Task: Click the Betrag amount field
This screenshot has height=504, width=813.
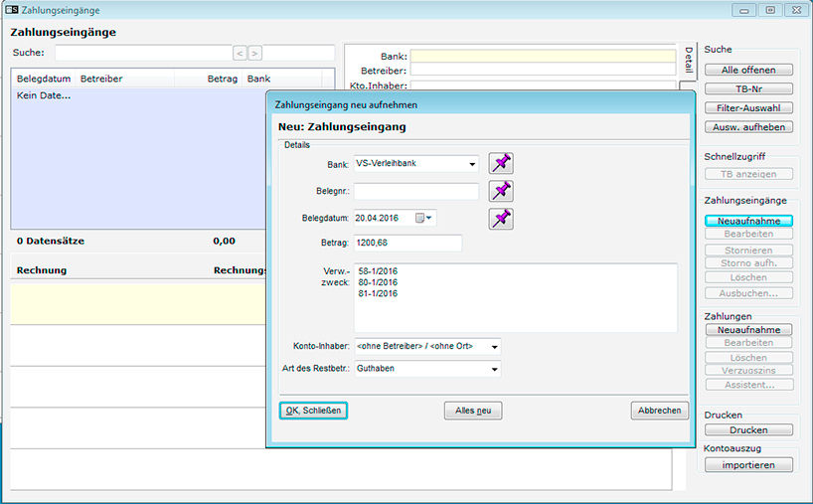Action: click(x=407, y=244)
